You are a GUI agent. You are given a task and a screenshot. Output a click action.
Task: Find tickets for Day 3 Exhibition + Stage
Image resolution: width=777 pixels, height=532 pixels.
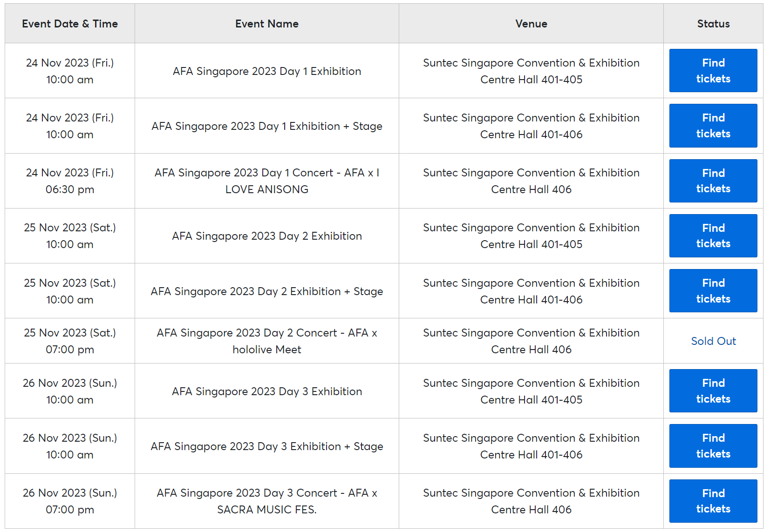pyautogui.click(x=713, y=446)
